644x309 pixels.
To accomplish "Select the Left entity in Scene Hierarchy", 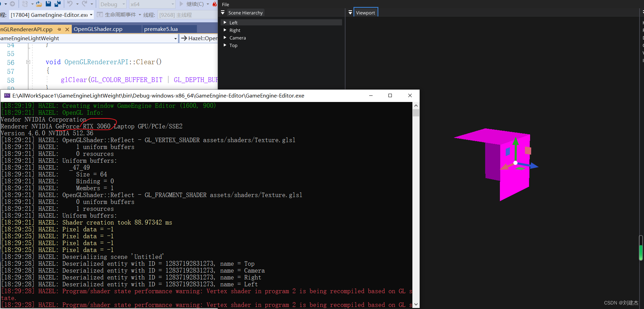I will 233,22.
